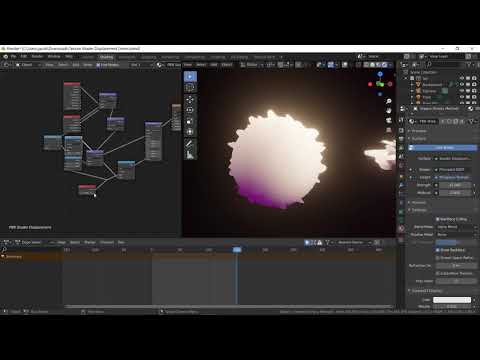Toggle visibility eye of third outliner object
The image size is (480, 360).
click(x=462, y=97)
